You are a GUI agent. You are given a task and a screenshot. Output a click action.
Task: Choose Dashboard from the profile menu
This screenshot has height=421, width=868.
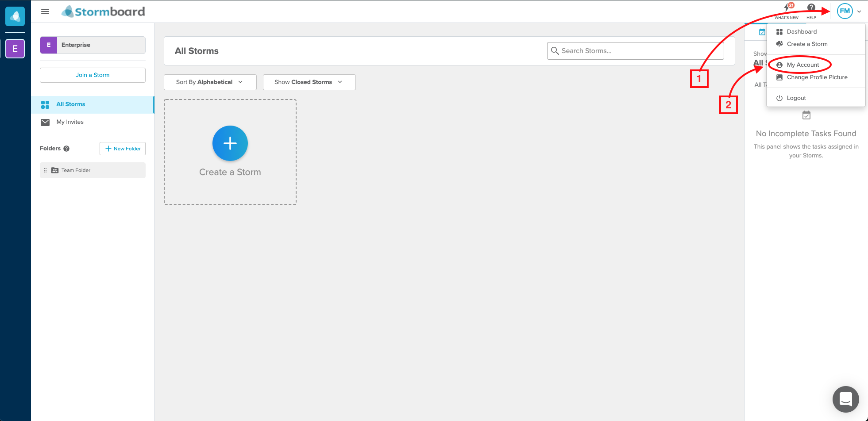(816, 31)
